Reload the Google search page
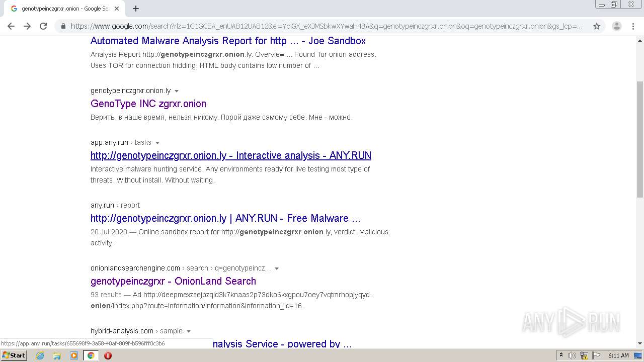The width and height of the screenshot is (644, 362). click(x=43, y=26)
